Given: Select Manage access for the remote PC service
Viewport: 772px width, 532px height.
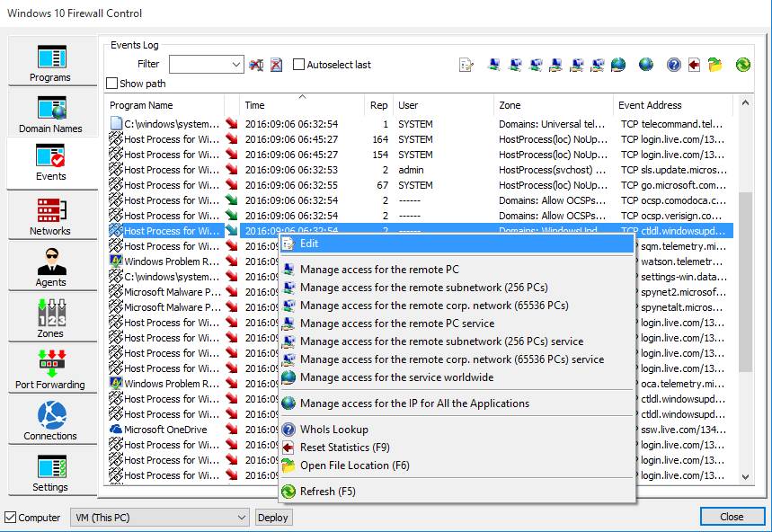Looking at the screenshot, I should [x=457, y=324].
